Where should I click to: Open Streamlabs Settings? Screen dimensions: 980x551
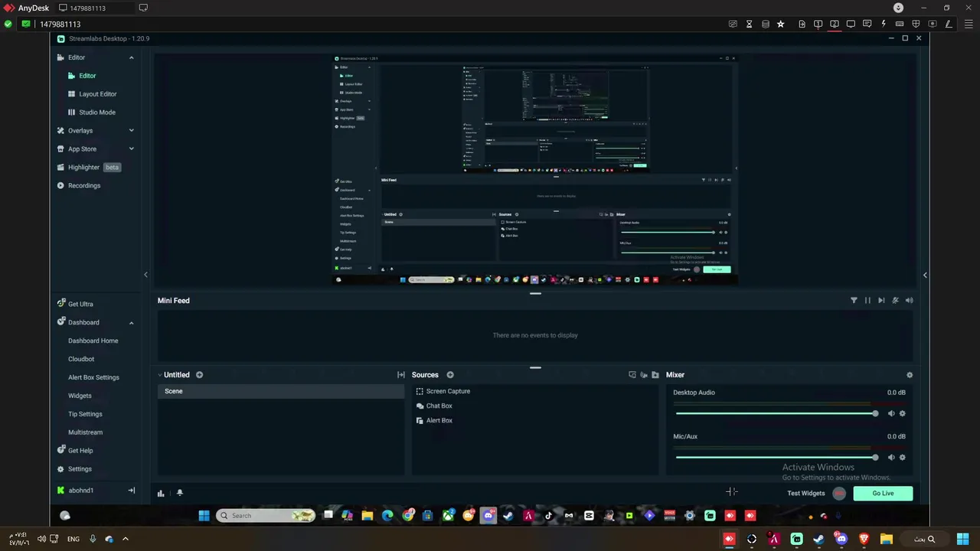(x=80, y=469)
